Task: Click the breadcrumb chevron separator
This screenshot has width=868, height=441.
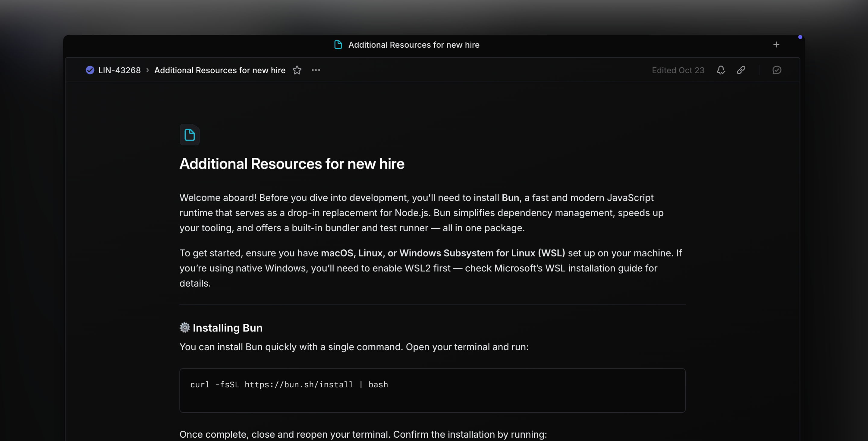Action: [x=148, y=70]
